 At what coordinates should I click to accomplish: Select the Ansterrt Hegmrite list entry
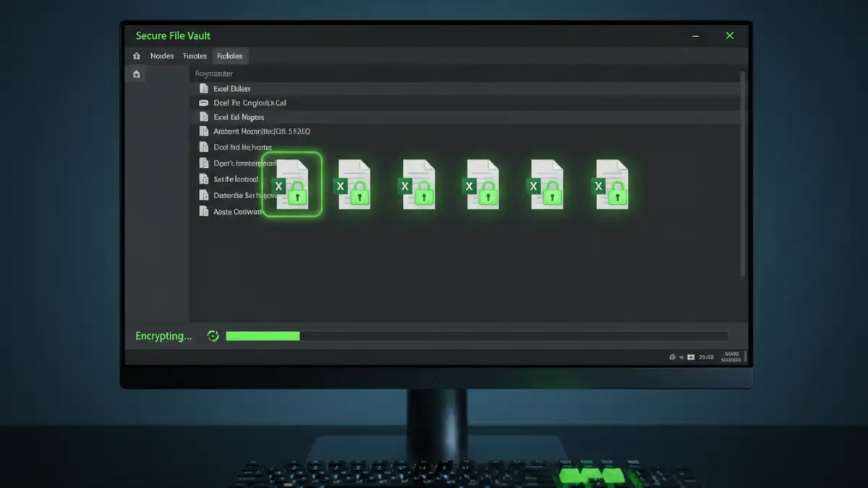tap(261, 132)
